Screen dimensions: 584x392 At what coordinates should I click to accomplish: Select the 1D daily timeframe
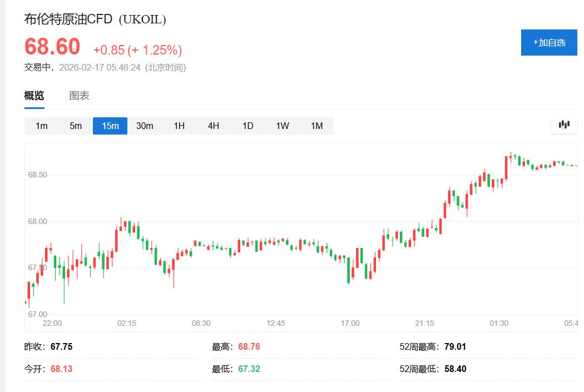pyautogui.click(x=248, y=126)
